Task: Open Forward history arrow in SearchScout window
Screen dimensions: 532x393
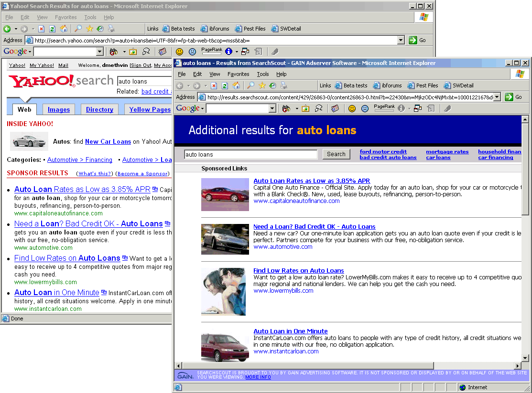Action: point(206,86)
